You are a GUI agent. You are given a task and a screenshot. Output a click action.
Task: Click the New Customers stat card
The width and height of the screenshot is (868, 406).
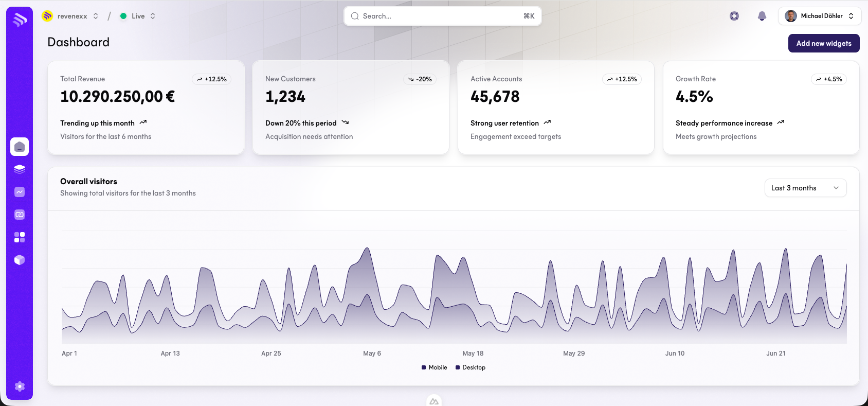tap(351, 108)
